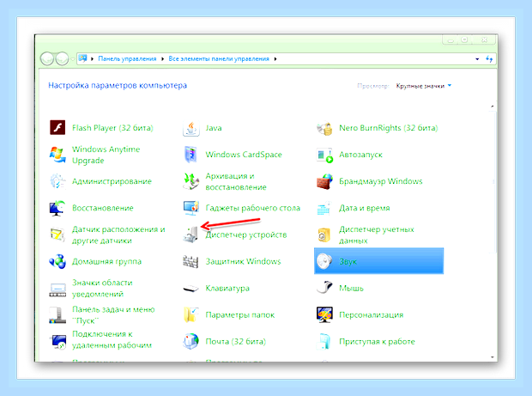Click Защитник Windows label
The image size is (532, 396).
[244, 261]
